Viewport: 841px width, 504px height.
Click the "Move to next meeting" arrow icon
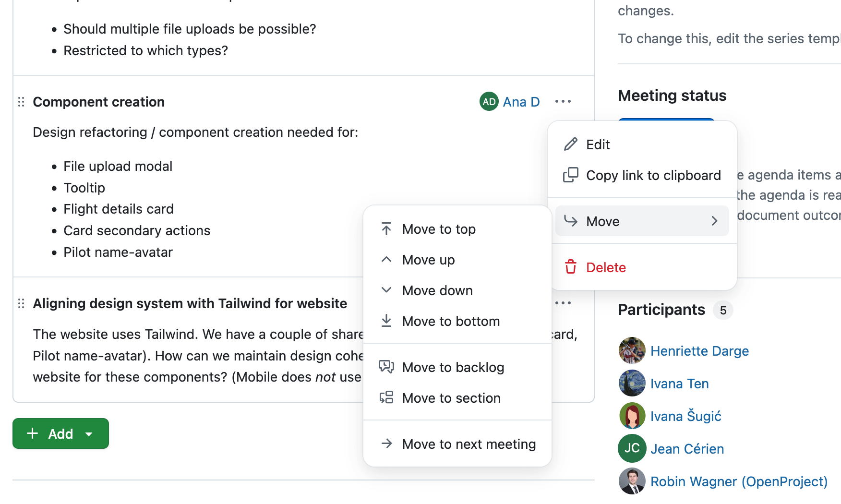386,444
